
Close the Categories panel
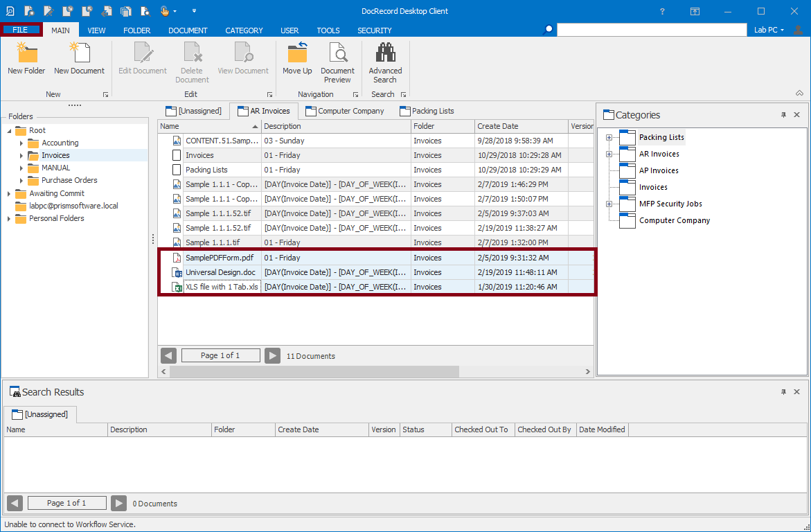click(x=797, y=115)
